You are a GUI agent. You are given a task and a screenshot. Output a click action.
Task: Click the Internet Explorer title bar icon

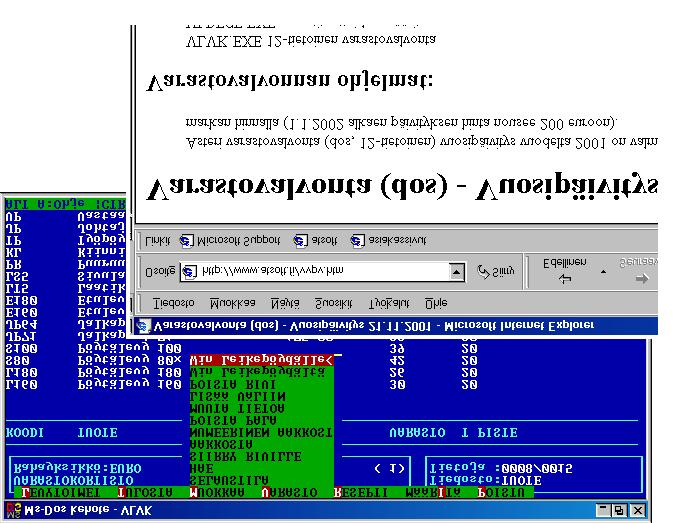coord(143,326)
